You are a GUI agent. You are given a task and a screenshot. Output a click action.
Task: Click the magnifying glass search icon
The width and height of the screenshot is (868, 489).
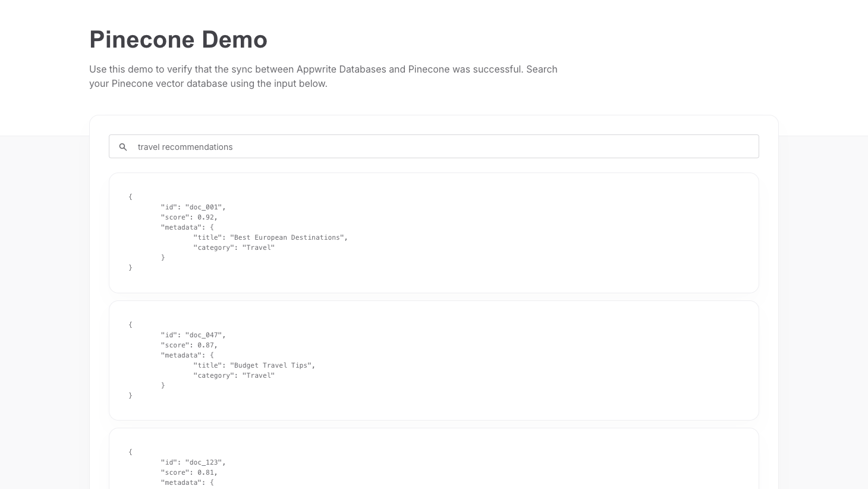123,146
